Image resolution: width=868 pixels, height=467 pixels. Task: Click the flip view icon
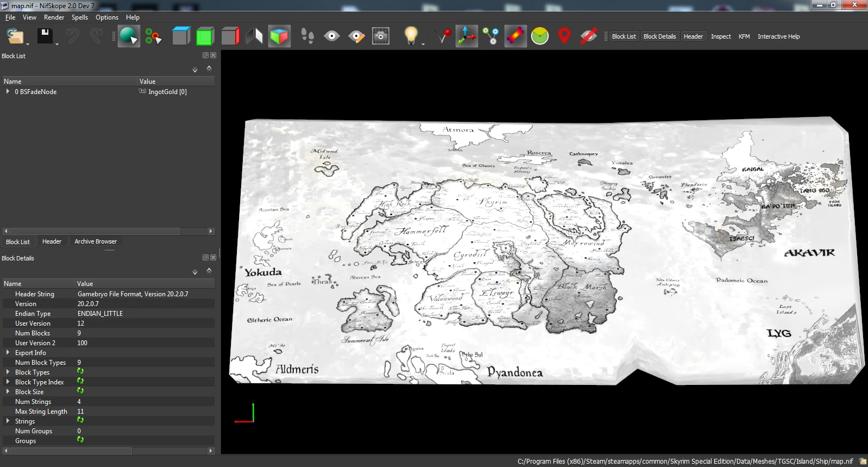click(254, 36)
